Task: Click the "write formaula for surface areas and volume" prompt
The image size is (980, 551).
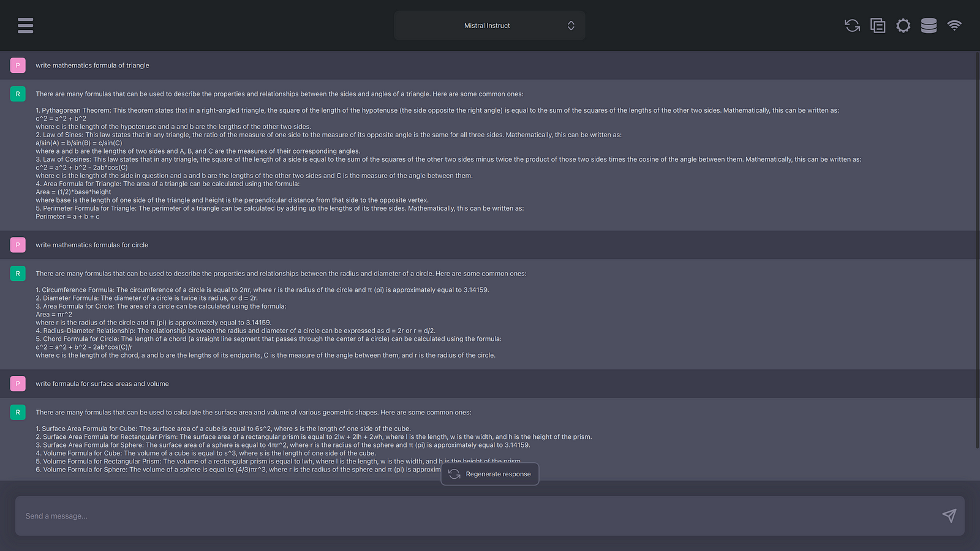Action: 102,384
